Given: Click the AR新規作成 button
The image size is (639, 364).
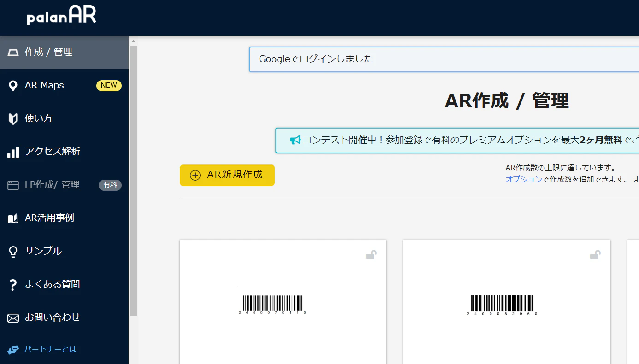Looking at the screenshot, I should (227, 175).
